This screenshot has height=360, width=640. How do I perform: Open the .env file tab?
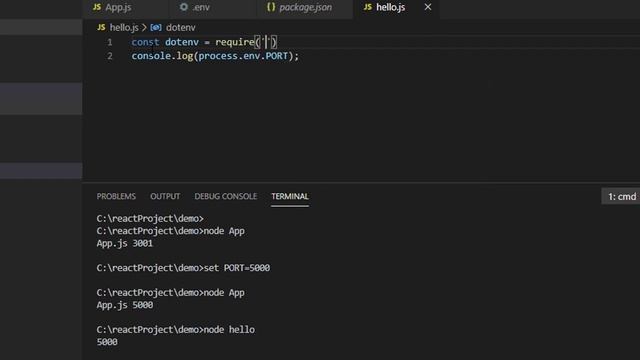(212, 7)
